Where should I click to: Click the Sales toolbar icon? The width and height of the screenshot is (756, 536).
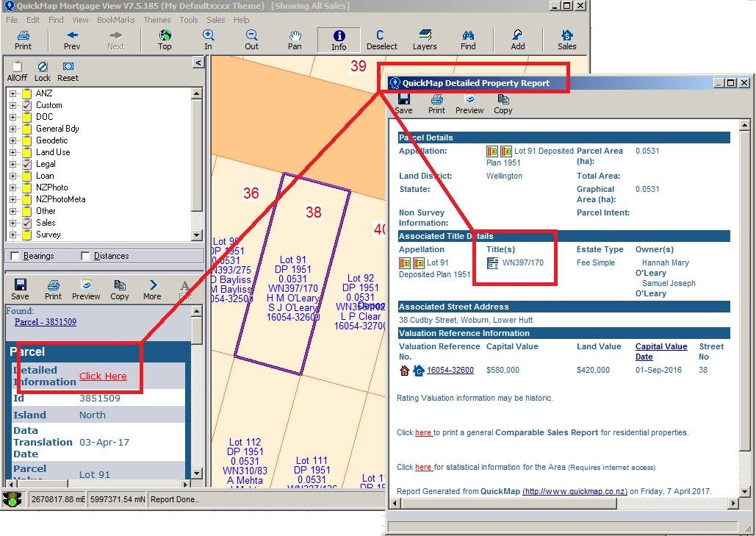click(x=566, y=40)
